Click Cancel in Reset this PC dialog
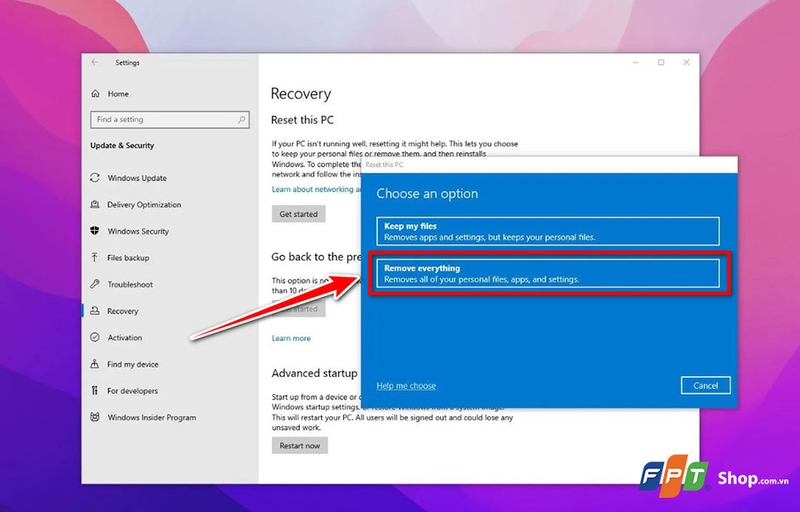 point(706,386)
